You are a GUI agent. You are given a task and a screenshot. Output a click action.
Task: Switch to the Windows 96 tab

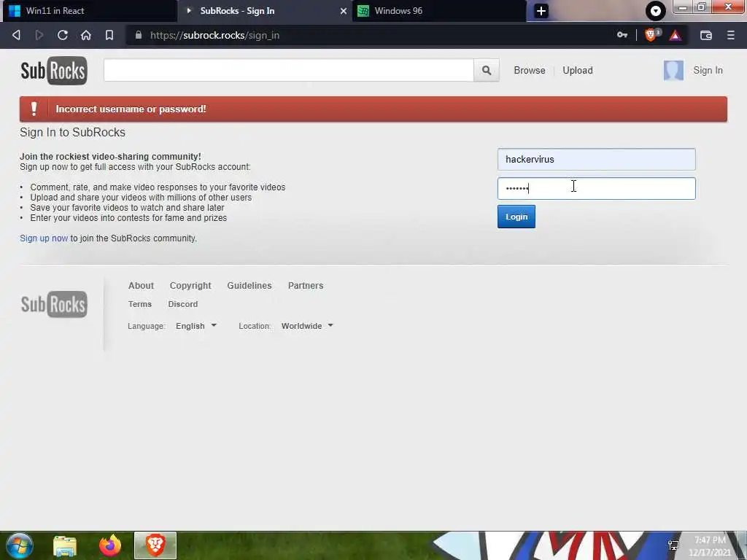click(x=438, y=11)
